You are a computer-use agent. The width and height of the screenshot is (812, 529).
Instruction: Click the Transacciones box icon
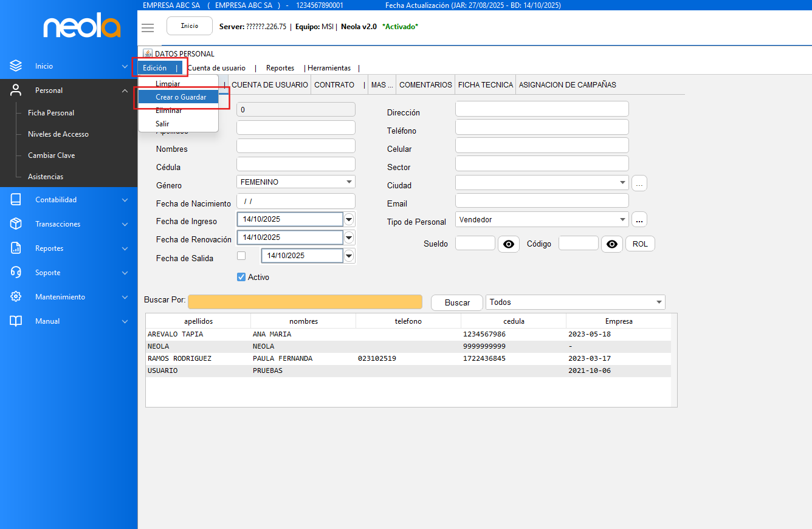point(16,224)
